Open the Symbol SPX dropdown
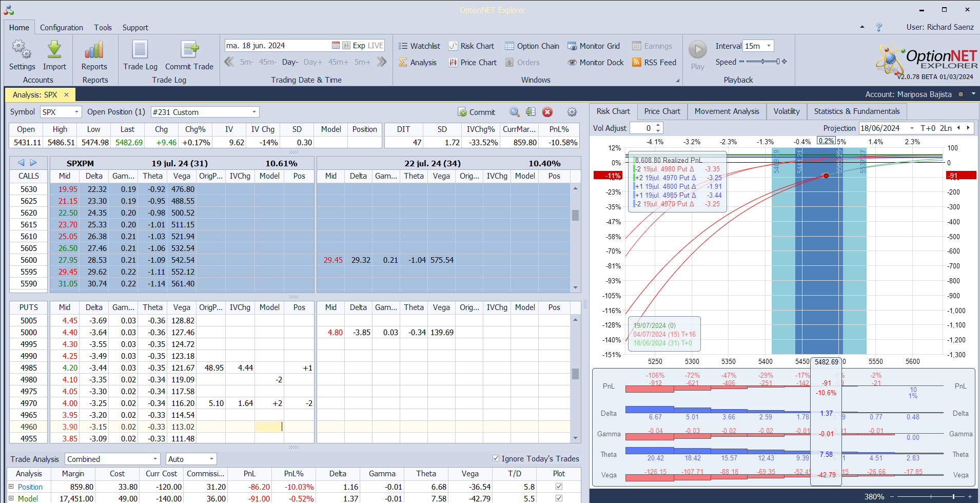 (x=77, y=112)
